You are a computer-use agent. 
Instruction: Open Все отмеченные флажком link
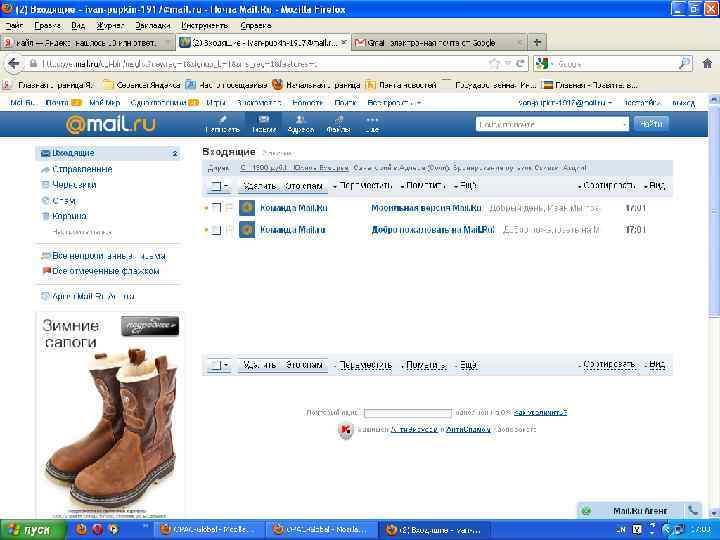point(105,271)
